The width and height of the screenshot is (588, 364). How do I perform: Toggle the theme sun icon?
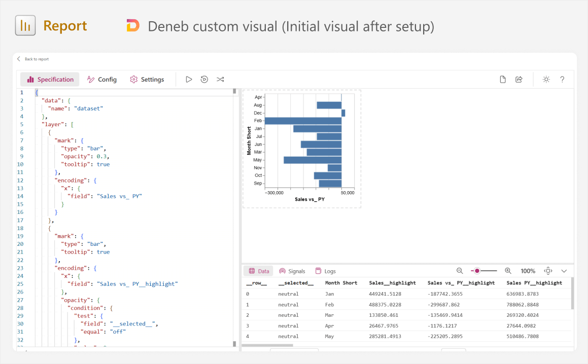pyautogui.click(x=546, y=80)
